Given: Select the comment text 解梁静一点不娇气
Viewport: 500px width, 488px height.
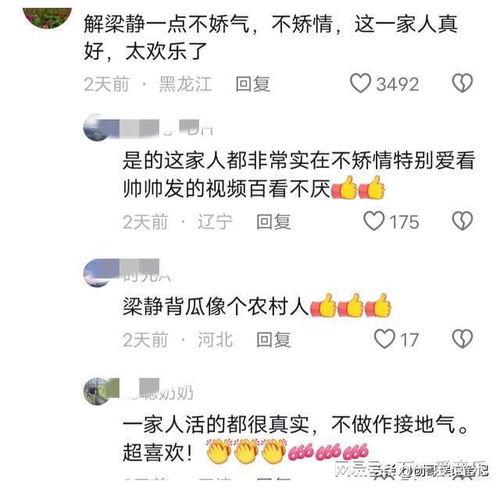Looking at the screenshot, I should coord(166,24).
